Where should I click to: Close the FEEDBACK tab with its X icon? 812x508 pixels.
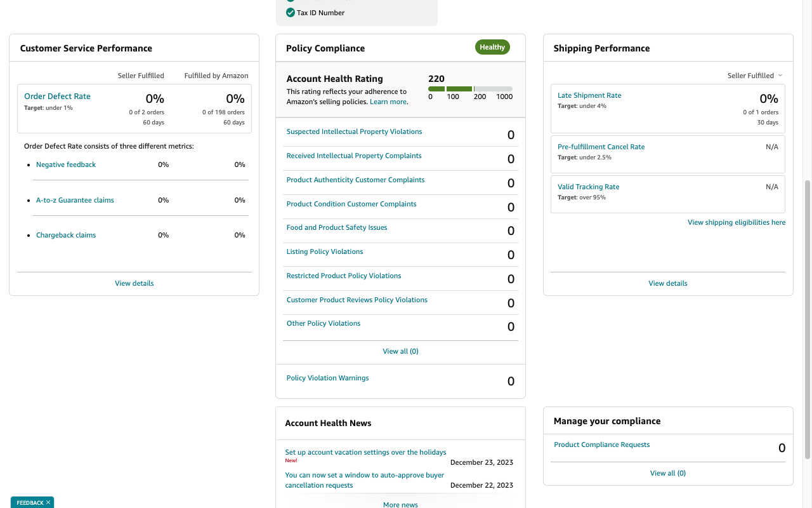point(48,502)
